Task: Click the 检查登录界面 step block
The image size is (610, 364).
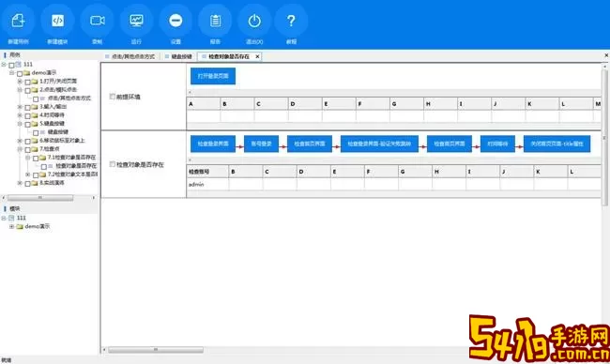Action: pyautogui.click(x=213, y=144)
